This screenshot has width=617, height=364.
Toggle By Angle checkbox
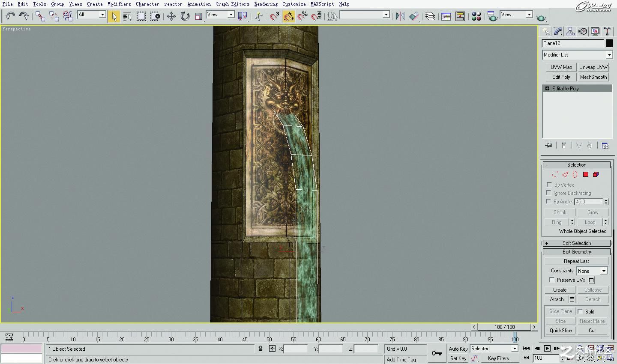pos(549,201)
